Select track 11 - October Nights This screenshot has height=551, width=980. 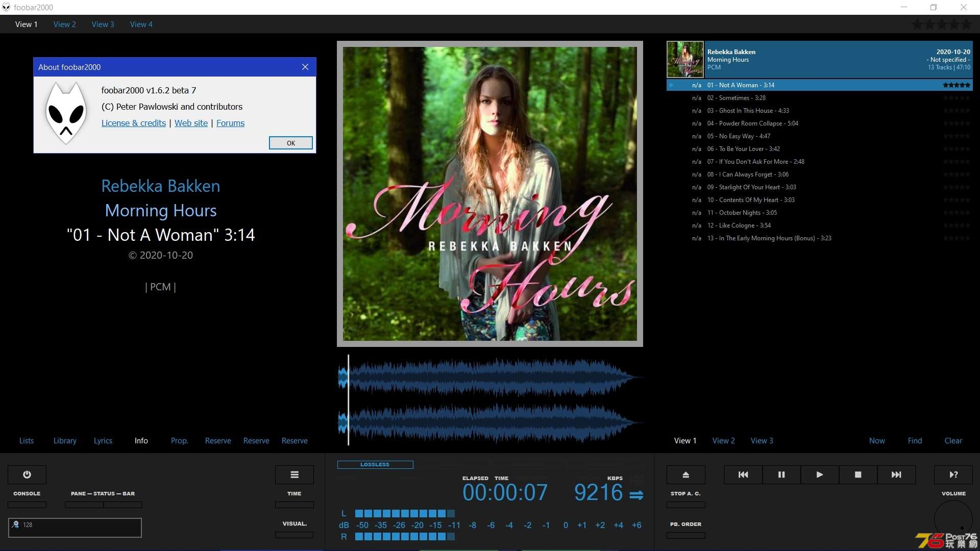[820, 213]
